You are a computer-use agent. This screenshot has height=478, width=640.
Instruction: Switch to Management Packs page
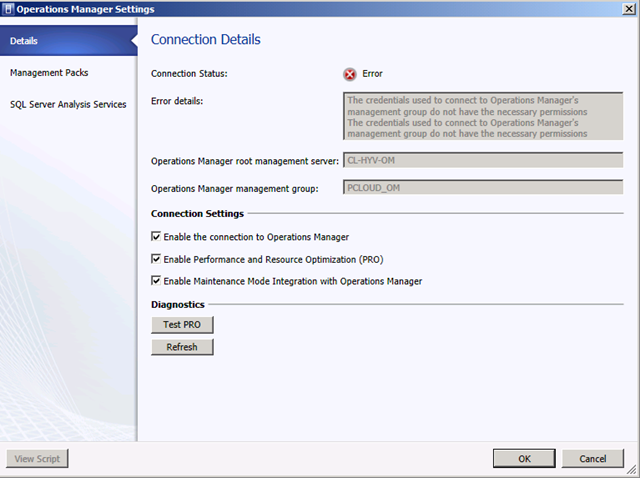click(49, 73)
